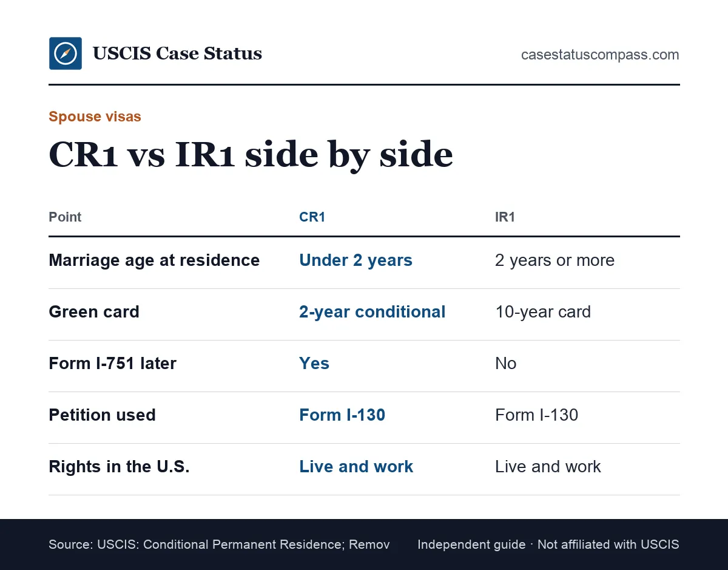Select the Marriage age at residence row label
This screenshot has height=570, width=728.
[154, 260]
